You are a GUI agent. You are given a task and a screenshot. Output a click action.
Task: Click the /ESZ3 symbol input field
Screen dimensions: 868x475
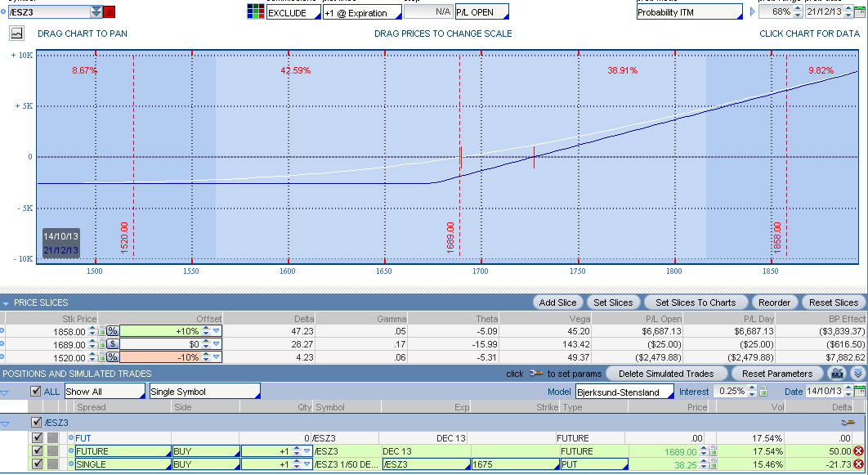(47, 12)
